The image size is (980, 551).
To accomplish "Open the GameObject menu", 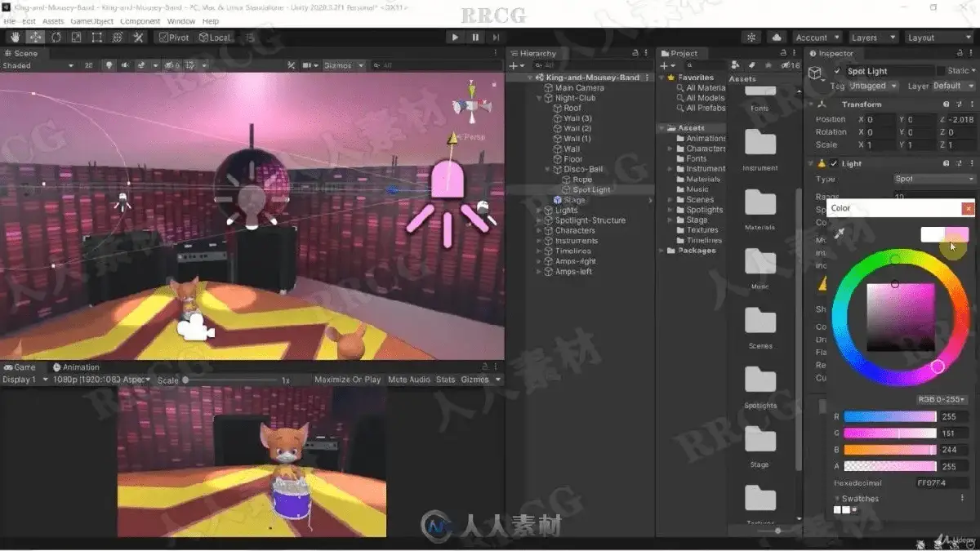I will 91,21.
